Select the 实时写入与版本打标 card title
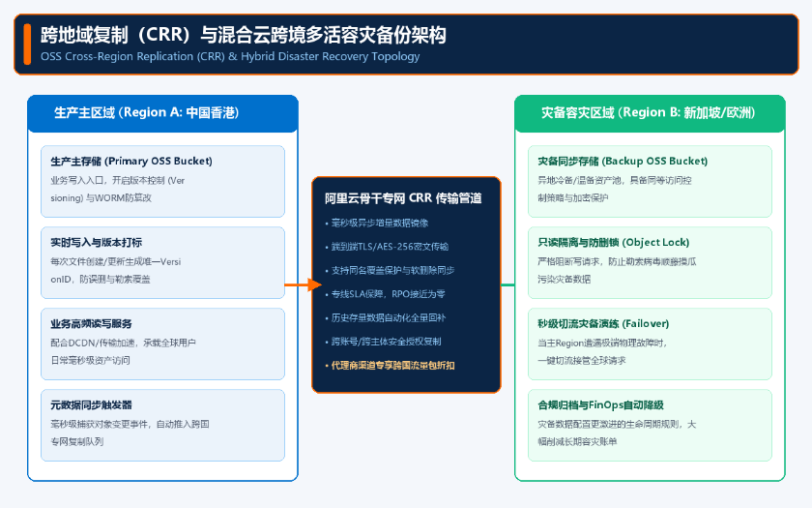Viewport: 812px width, 508px height. tap(97, 243)
